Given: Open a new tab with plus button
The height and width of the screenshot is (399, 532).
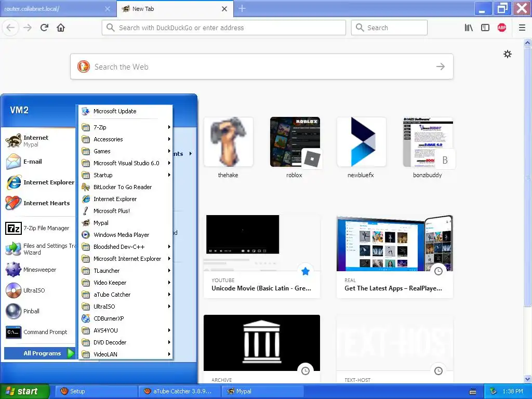Looking at the screenshot, I should (x=242, y=8).
